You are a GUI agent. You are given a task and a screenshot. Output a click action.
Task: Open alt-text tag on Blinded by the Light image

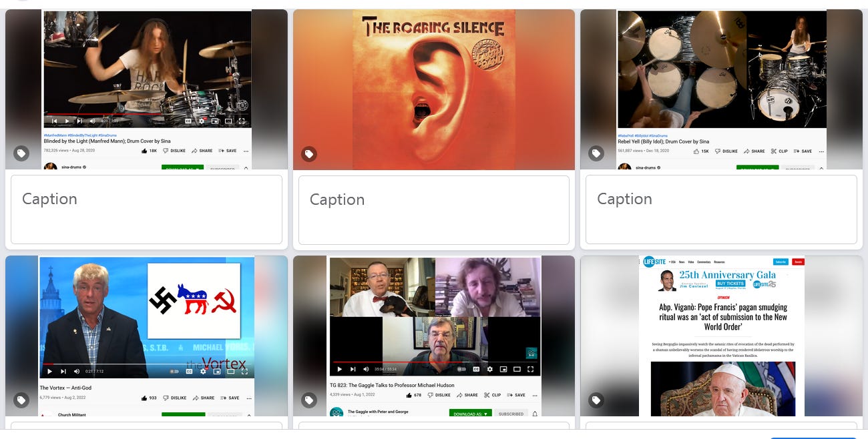click(21, 153)
